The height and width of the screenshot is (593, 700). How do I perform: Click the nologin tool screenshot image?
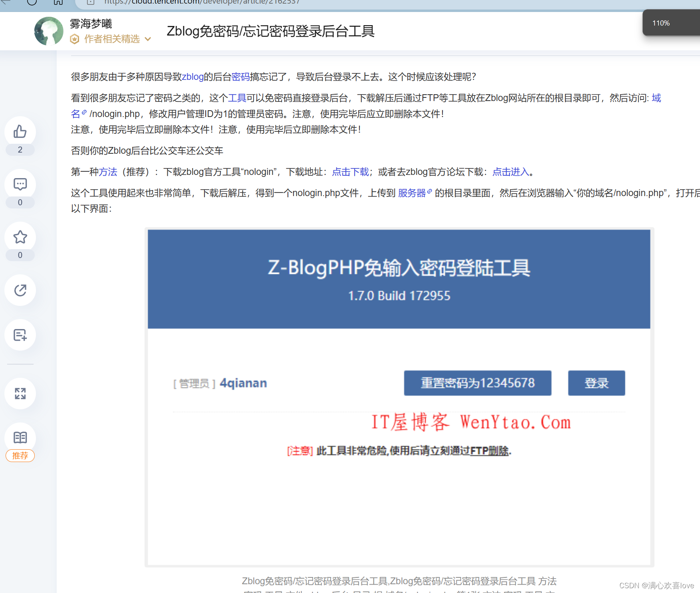[399, 397]
